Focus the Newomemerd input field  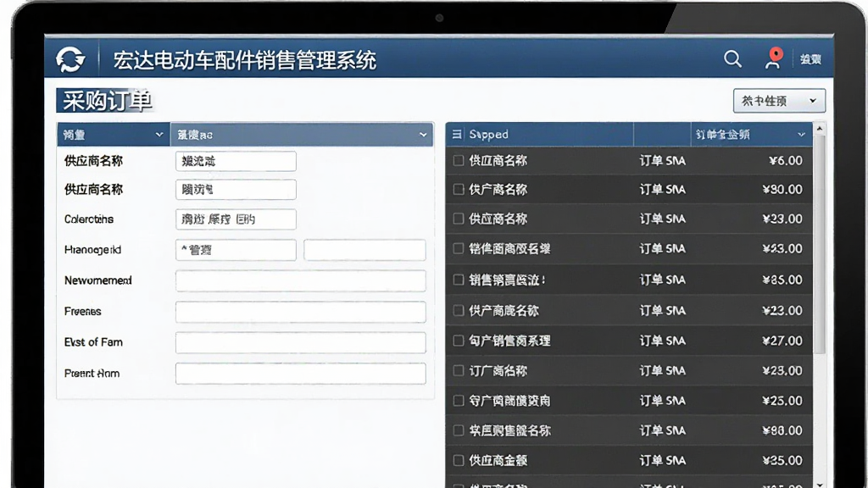coord(301,280)
